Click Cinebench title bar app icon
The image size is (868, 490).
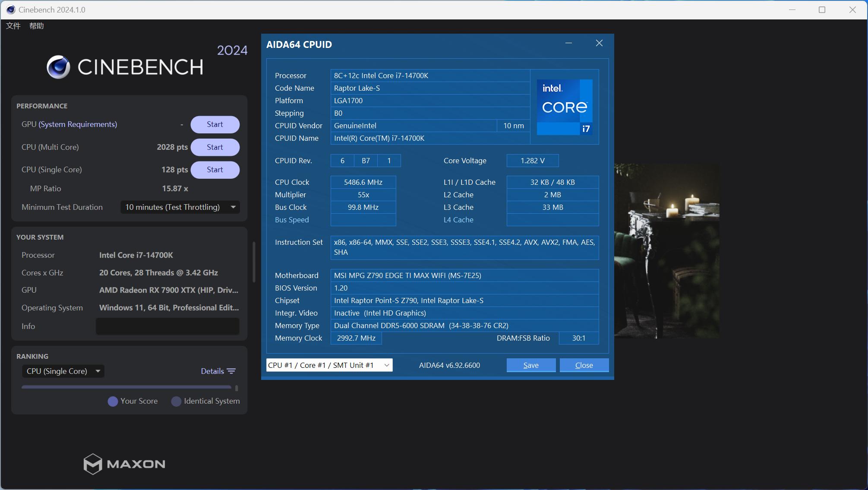point(10,9)
